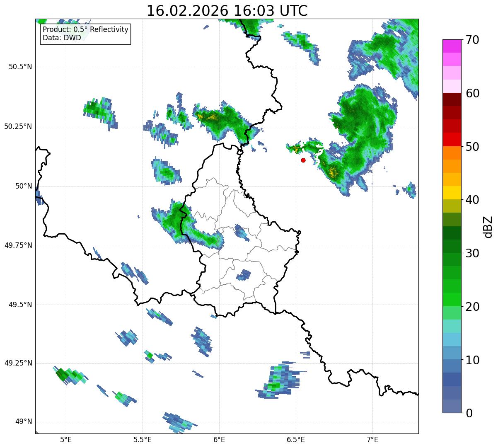498x448 pixels.
Task: Click the 49°N latitude label
Action: click(24, 421)
